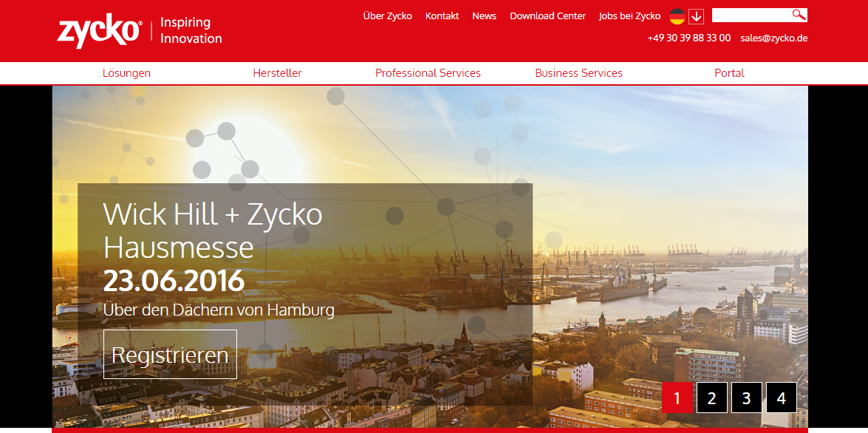Click the search magnifier icon
Screen dimensions: 868x433
tap(799, 15)
